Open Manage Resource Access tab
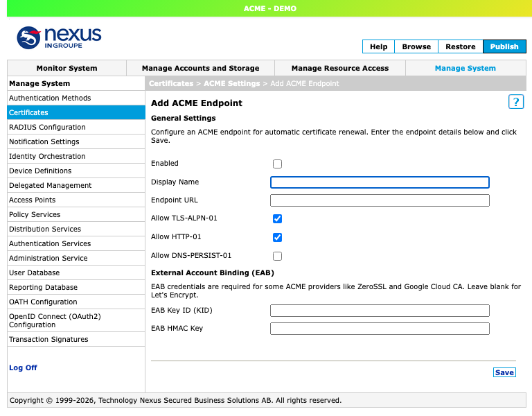The image size is (532, 416). tap(340, 68)
